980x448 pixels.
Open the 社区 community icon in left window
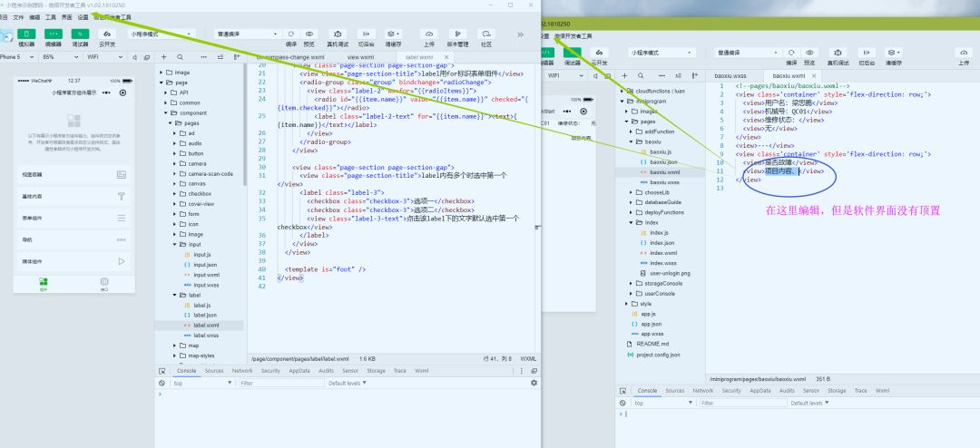pyautogui.click(x=486, y=34)
